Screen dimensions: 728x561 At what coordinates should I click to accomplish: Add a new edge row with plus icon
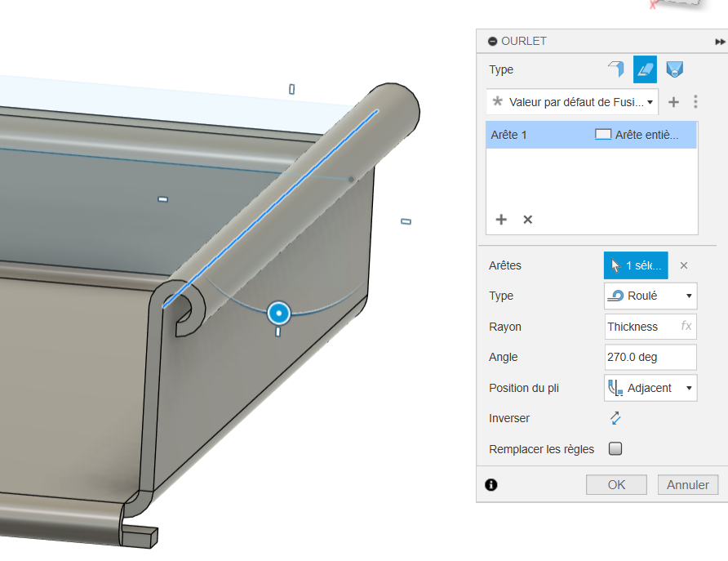[x=501, y=220]
